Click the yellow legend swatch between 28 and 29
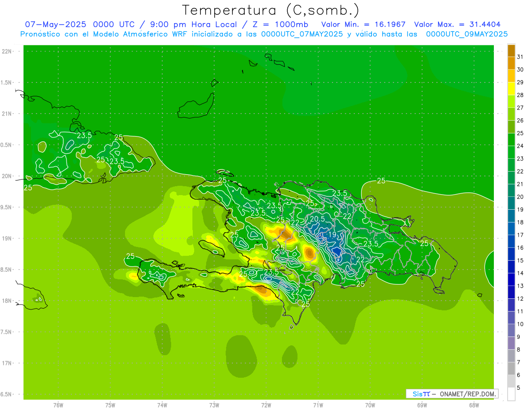 click(x=511, y=89)
